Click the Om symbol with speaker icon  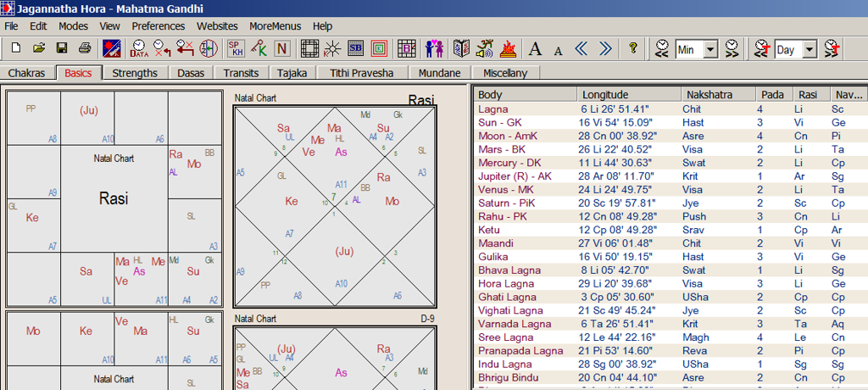(x=485, y=49)
